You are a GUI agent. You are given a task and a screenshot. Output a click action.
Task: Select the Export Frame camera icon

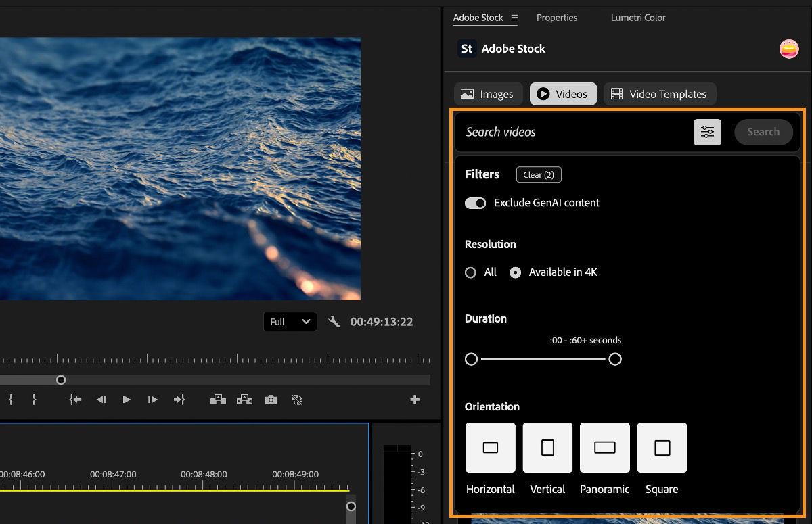(x=271, y=400)
